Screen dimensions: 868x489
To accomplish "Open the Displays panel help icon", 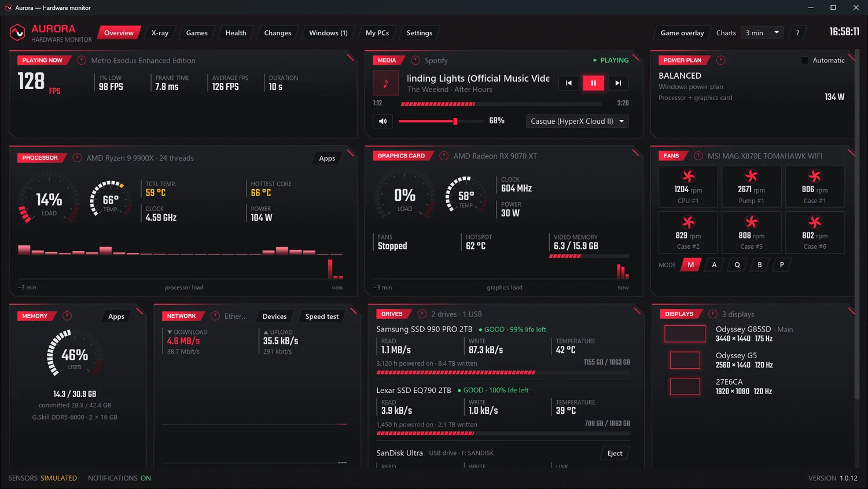I will coord(713,314).
